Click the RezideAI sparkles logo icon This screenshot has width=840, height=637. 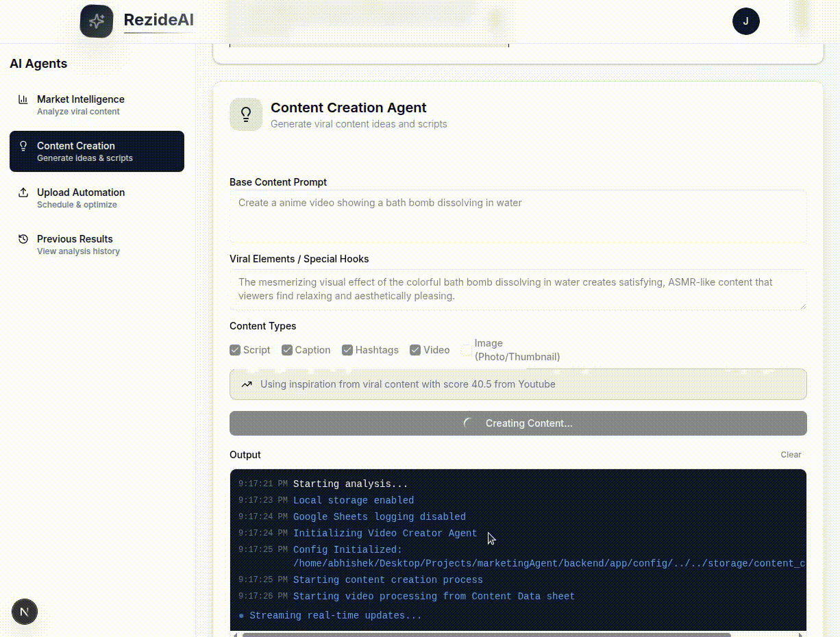pos(97,21)
